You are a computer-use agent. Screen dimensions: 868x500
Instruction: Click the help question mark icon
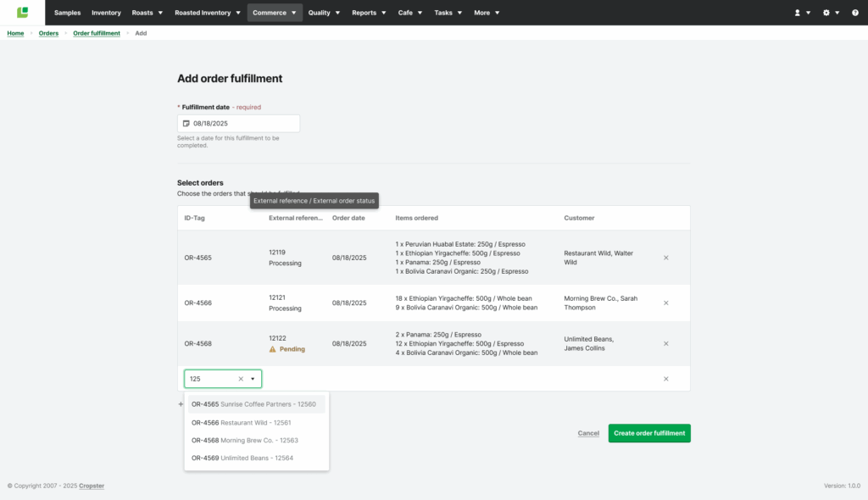click(854, 13)
